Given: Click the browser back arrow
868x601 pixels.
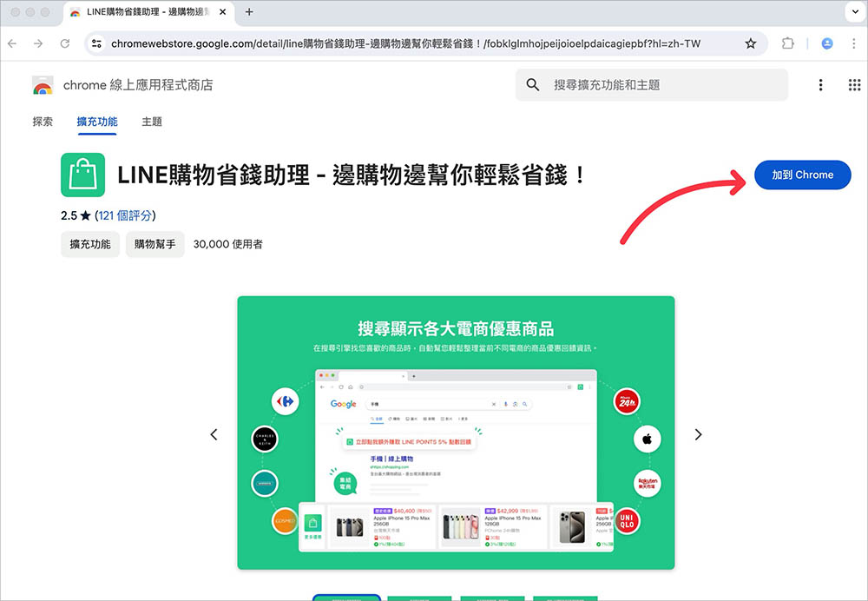Looking at the screenshot, I should [12, 43].
